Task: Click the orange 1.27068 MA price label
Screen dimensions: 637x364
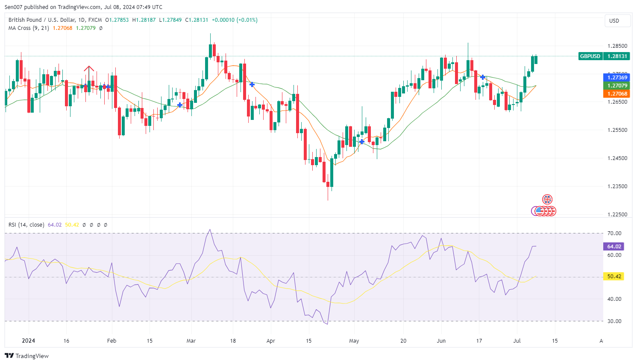Action: pyautogui.click(x=616, y=94)
